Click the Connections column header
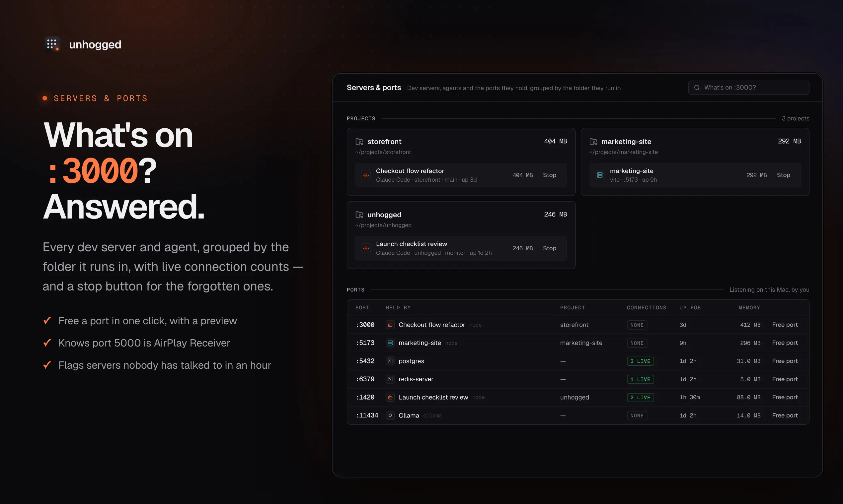 (x=647, y=308)
